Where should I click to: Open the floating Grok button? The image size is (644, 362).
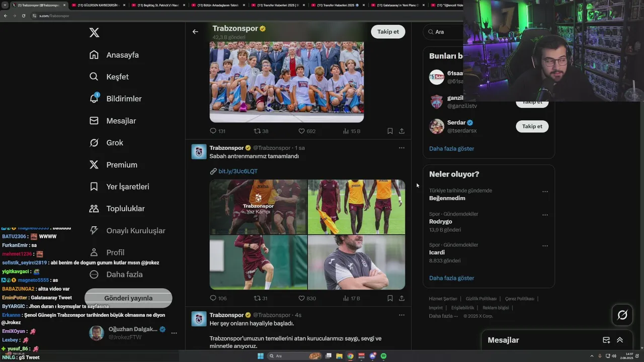[x=622, y=315]
